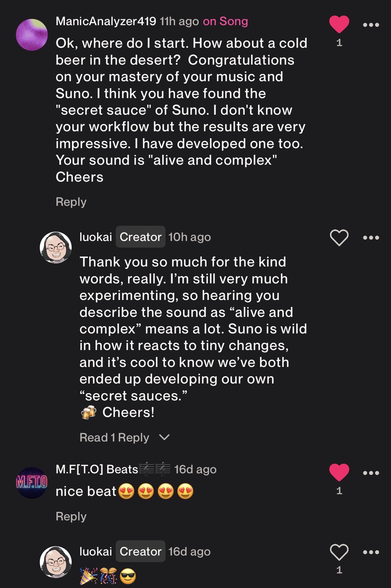This screenshot has width=391, height=588.
Task: Like luokai's 'Thank you so much' reply
Action: pos(339,238)
